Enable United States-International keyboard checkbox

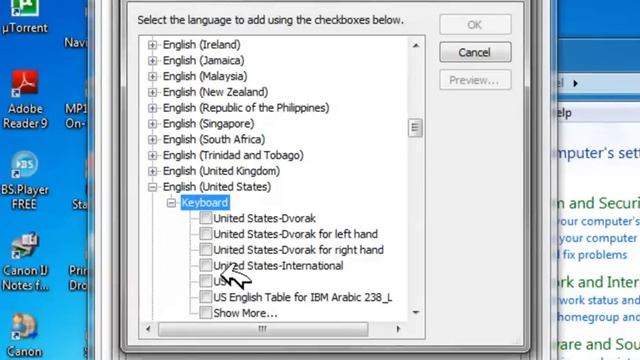(x=205, y=265)
